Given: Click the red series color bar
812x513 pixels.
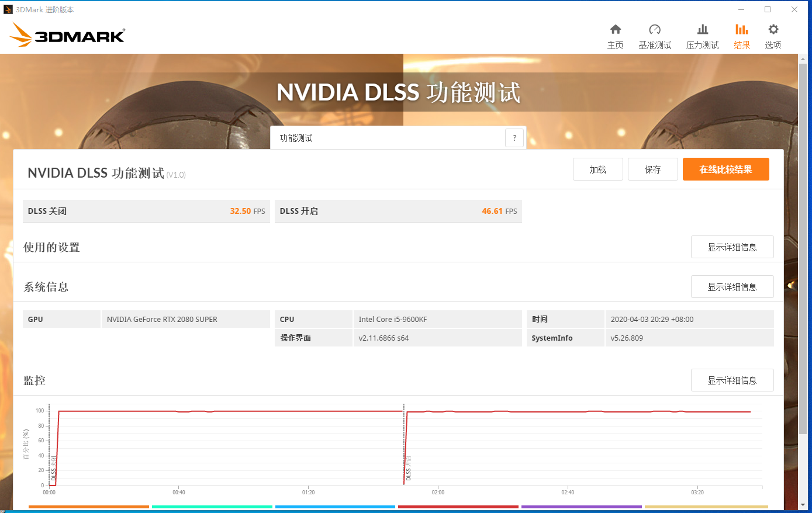Looking at the screenshot, I should pyautogui.click(x=458, y=507).
